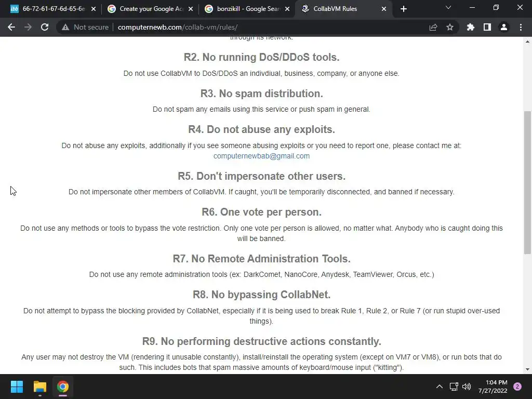Click the scrollbar down arrow
The width and height of the screenshot is (532, 399).
pos(527,369)
